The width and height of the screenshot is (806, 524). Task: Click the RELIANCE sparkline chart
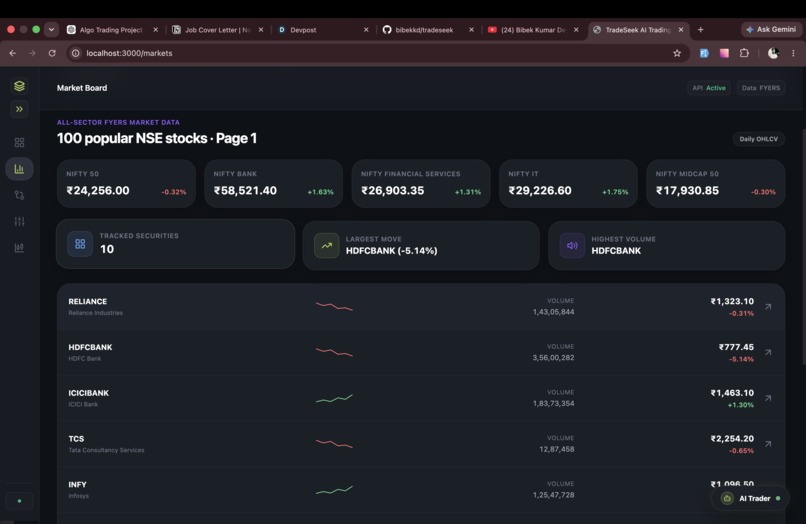(x=334, y=306)
